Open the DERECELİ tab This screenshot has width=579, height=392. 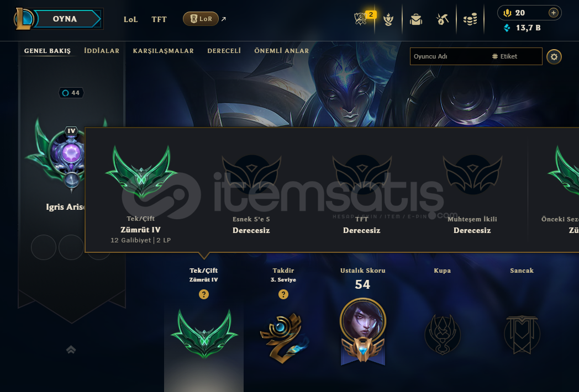(224, 51)
